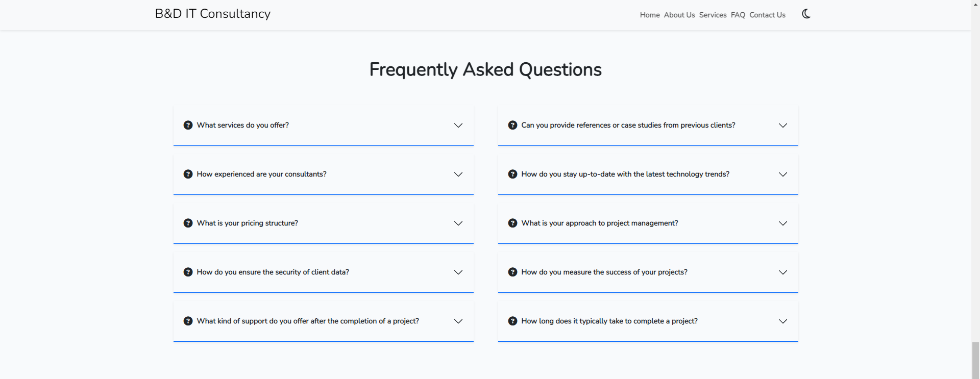
Task: Click text 'How long does it typically take to complete a project?'
Action: click(x=609, y=321)
